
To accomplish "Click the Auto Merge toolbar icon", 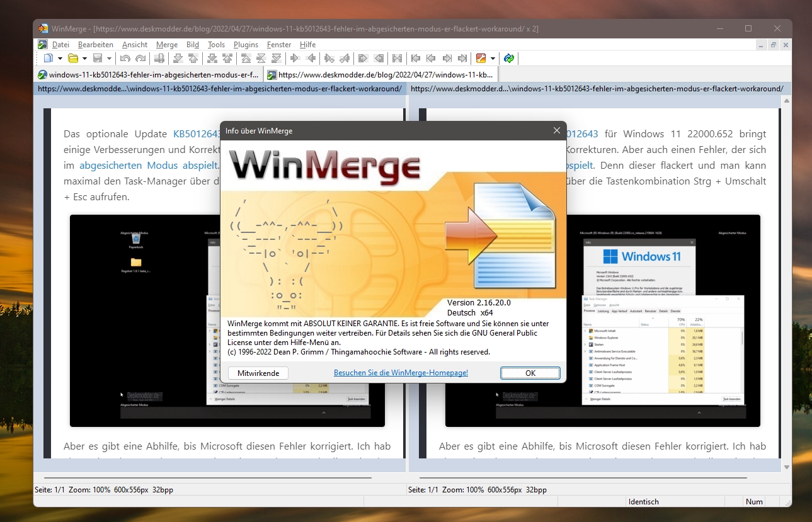I will click(x=396, y=59).
